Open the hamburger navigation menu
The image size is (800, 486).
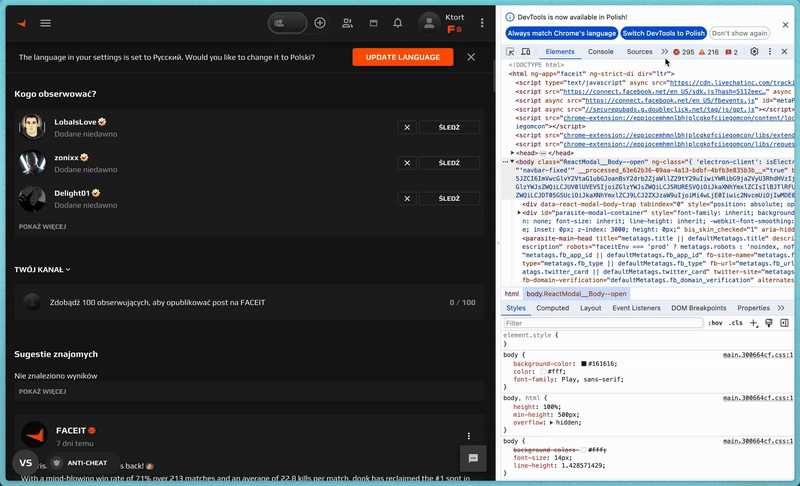coord(45,23)
